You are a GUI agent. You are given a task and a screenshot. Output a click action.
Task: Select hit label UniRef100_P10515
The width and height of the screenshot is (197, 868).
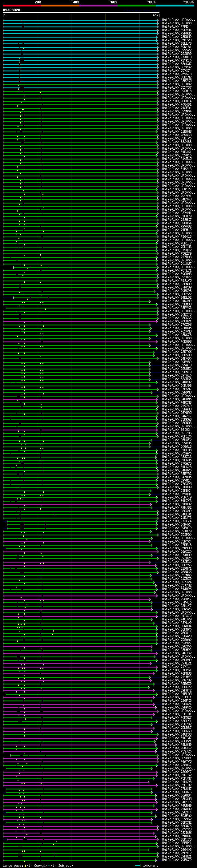[x=177, y=159]
